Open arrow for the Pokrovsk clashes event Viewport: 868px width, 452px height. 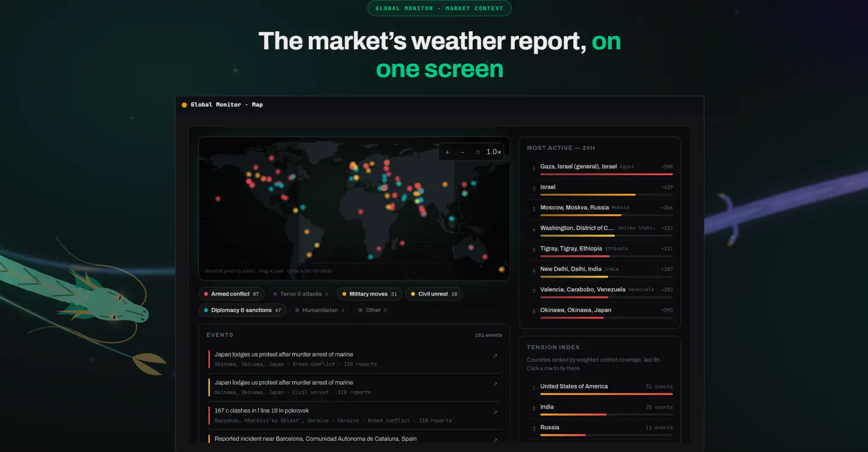(495, 413)
